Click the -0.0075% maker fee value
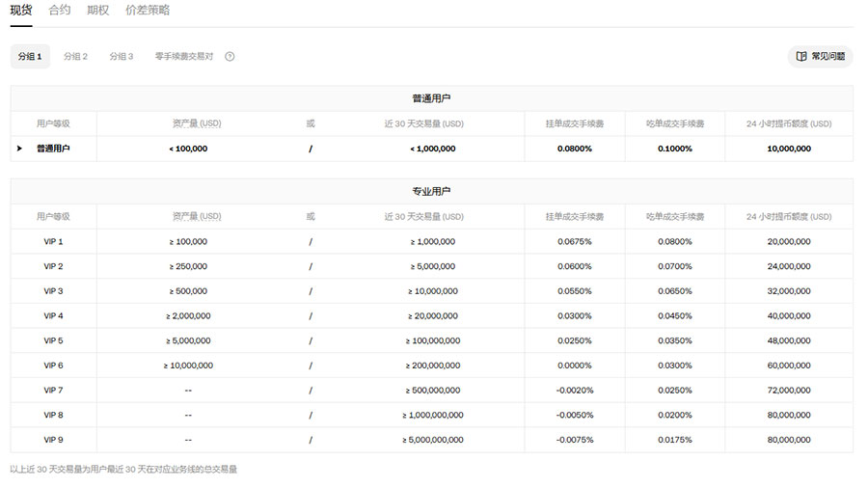The image size is (868, 488). pos(575,440)
